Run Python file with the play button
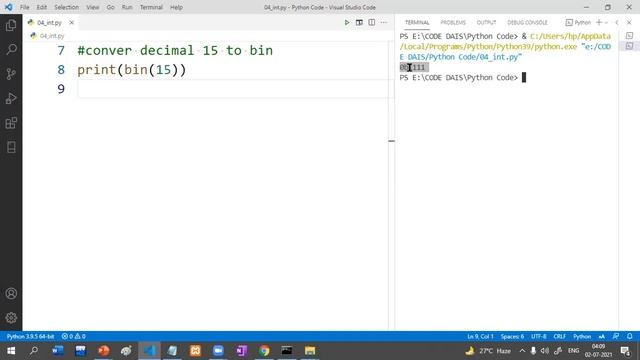Image resolution: width=640 pixels, height=360 pixels. pyautogui.click(x=347, y=22)
